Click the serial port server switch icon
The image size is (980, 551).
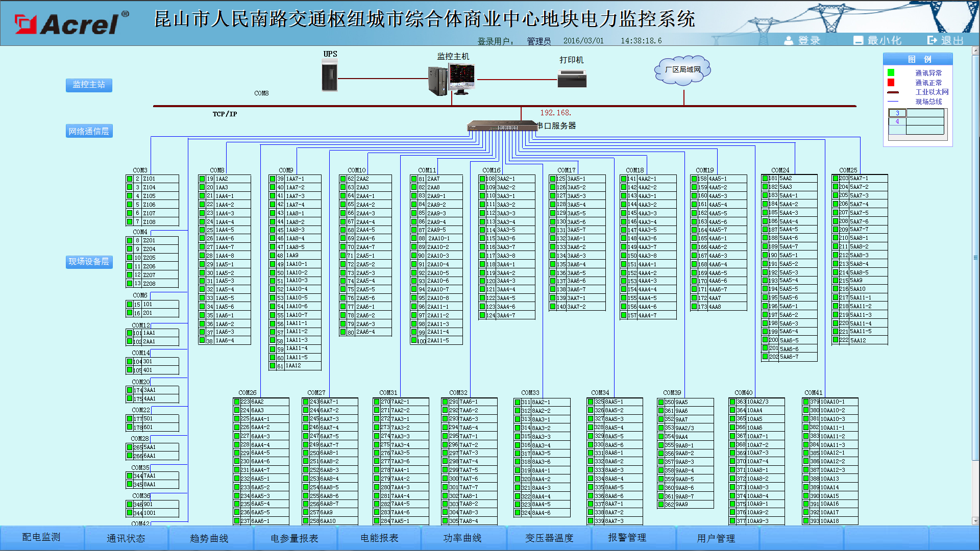[502, 126]
